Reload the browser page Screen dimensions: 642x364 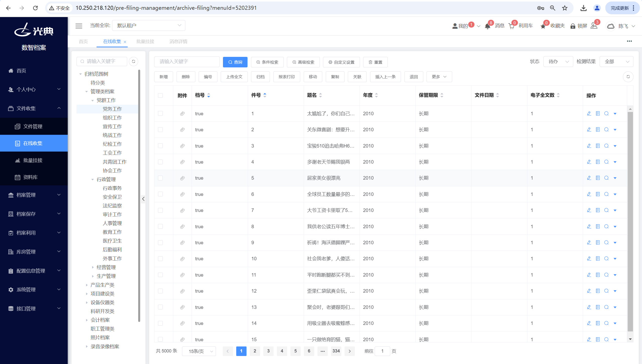(35, 8)
